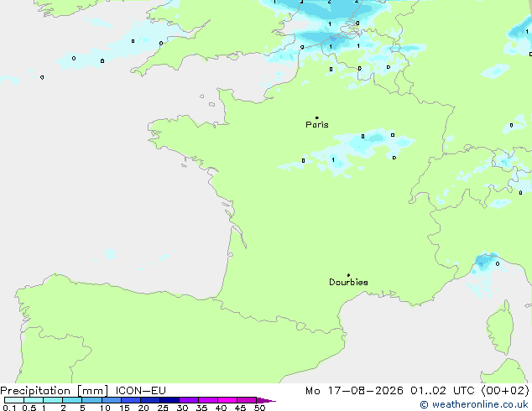Pick the 30–35 mm purple legend swatch
The width and height of the screenshot is (532, 411).
click(x=188, y=400)
